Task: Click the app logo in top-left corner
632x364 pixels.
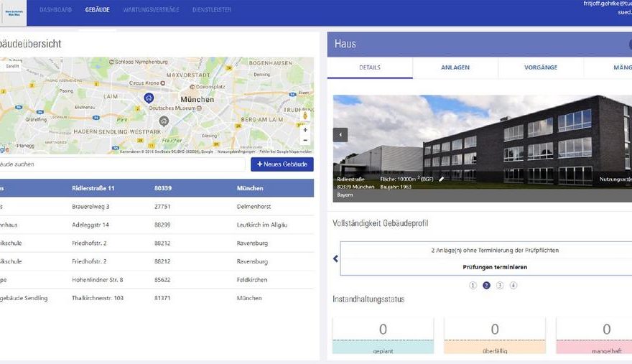Action: (x=14, y=13)
